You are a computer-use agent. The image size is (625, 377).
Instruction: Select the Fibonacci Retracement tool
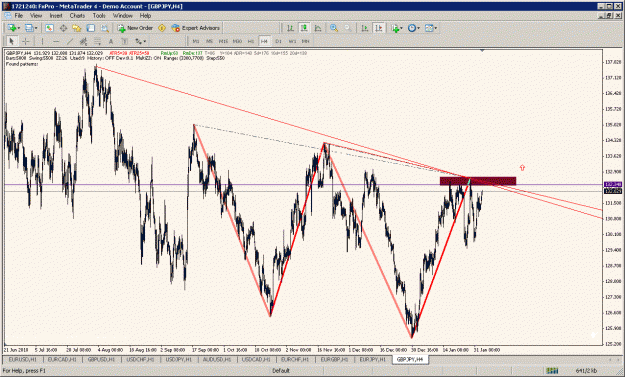tap(97, 41)
